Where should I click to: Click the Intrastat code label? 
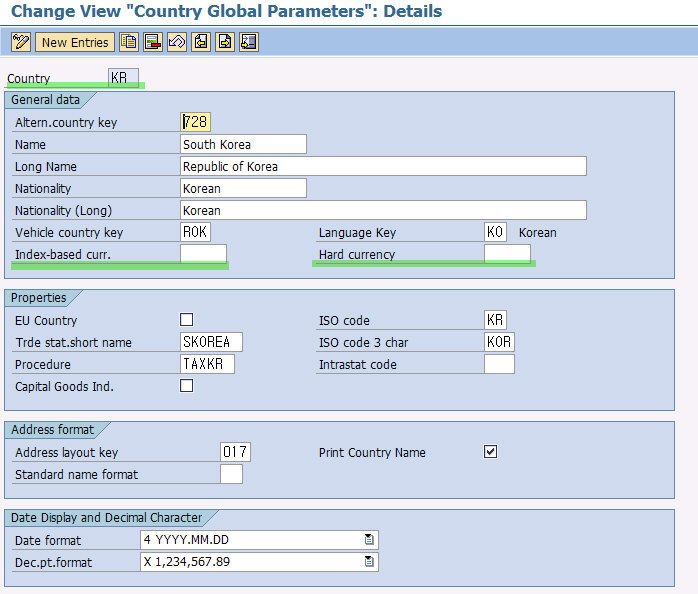(358, 364)
